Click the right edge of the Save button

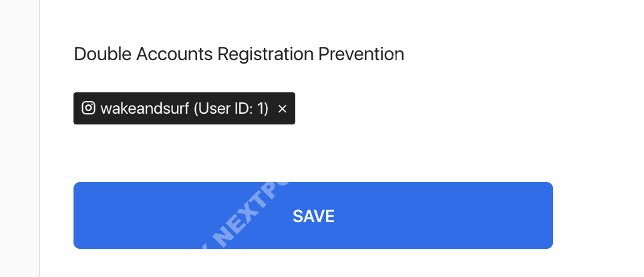[x=548, y=215]
